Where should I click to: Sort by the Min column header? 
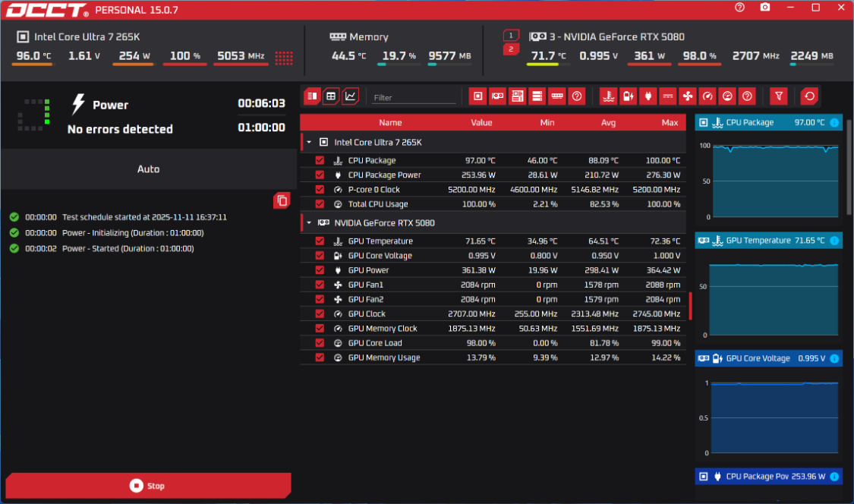click(547, 123)
